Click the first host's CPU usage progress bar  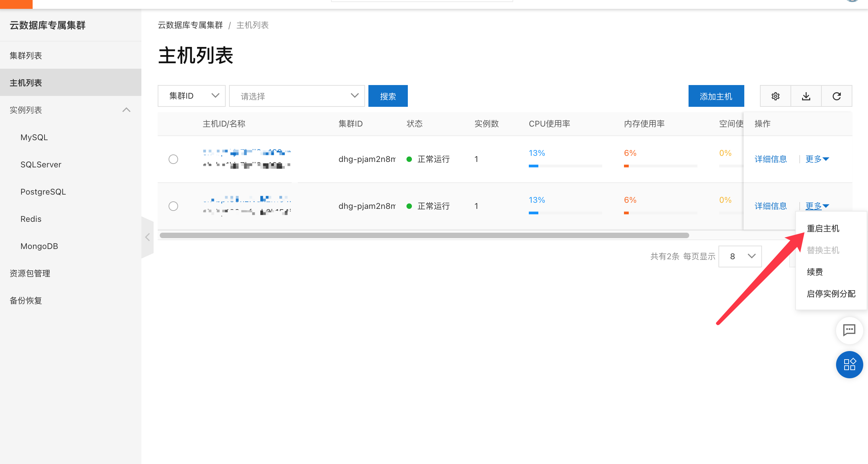coord(565,166)
